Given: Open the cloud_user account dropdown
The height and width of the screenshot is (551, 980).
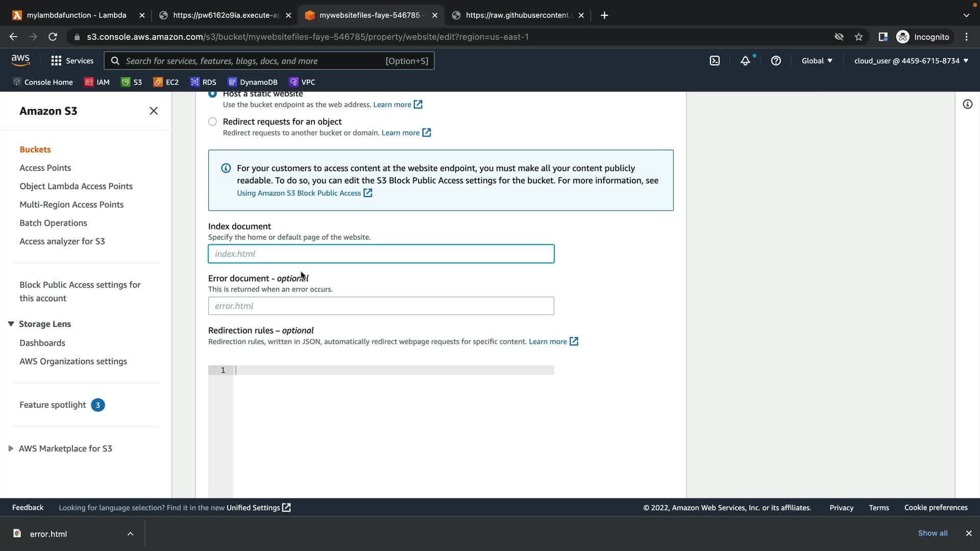Looking at the screenshot, I should pyautogui.click(x=911, y=61).
